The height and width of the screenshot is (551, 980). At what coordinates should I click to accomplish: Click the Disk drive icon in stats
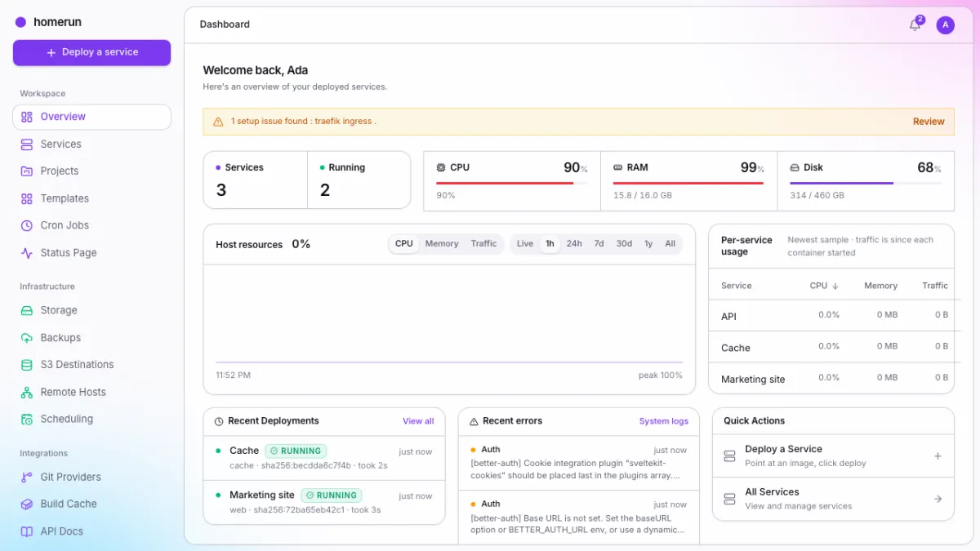click(795, 167)
